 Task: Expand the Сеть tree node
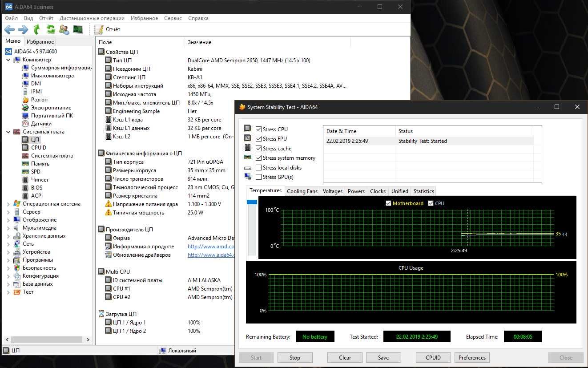click(x=8, y=244)
